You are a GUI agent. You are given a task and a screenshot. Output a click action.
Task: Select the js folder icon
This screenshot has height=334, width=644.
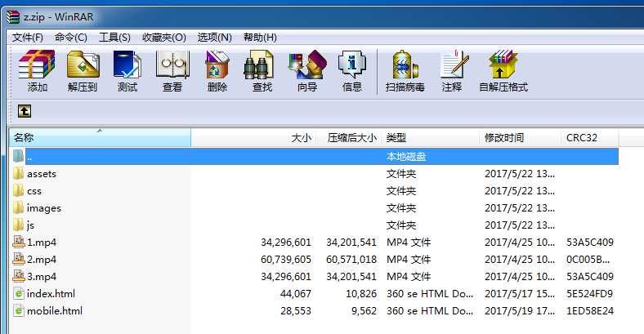(x=18, y=225)
